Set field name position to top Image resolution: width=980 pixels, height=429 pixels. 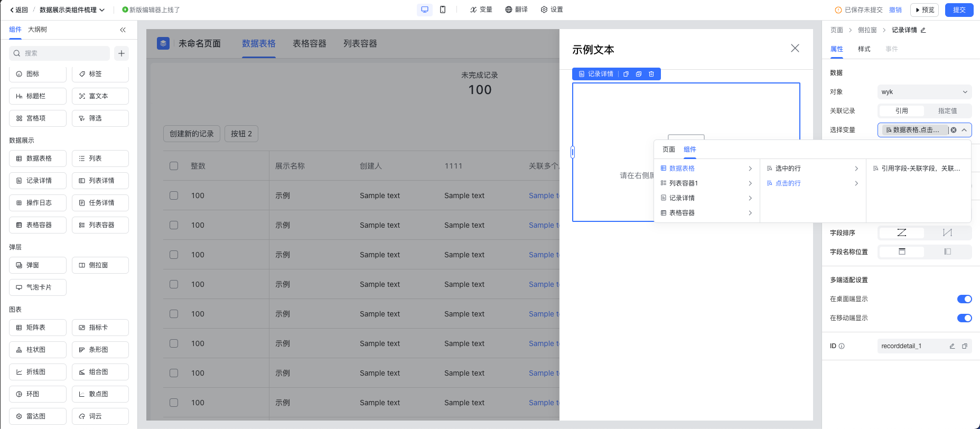coord(902,252)
